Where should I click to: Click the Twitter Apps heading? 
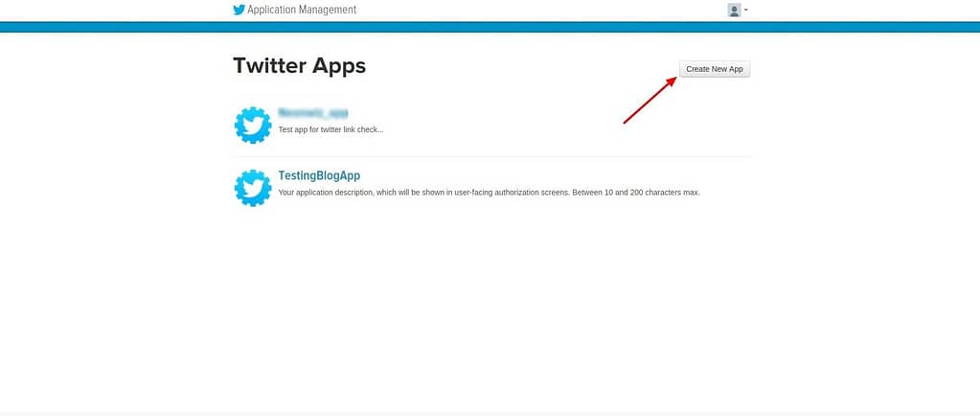tap(300, 66)
